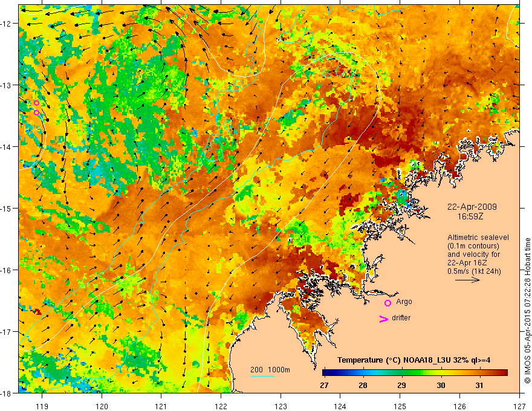
Task: Click the magenta drifter arrowhead in the legend
Action: point(384,319)
